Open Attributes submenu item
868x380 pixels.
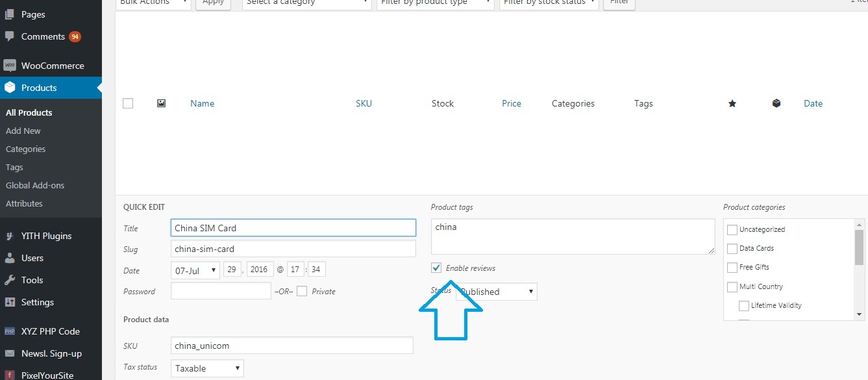coord(24,203)
